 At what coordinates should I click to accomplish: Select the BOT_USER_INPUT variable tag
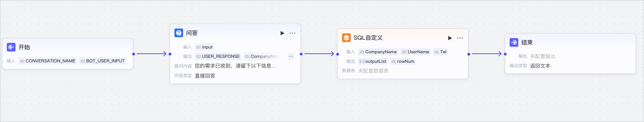click(102, 61)
